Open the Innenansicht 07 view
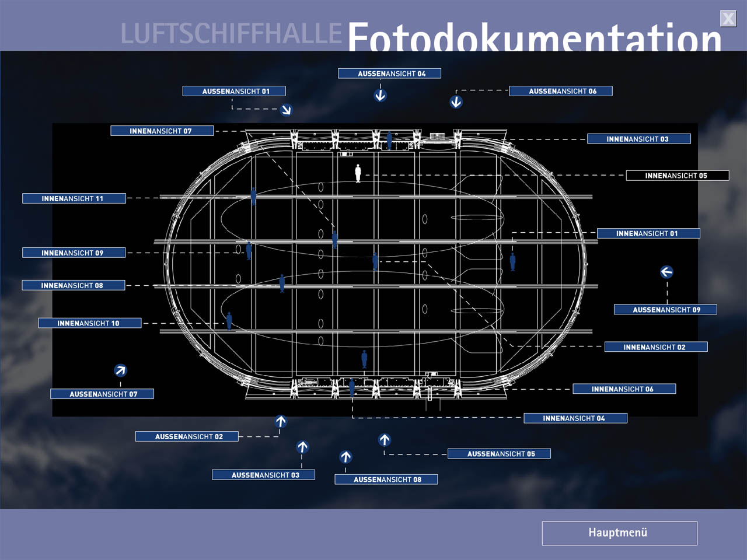 [162, 131]
